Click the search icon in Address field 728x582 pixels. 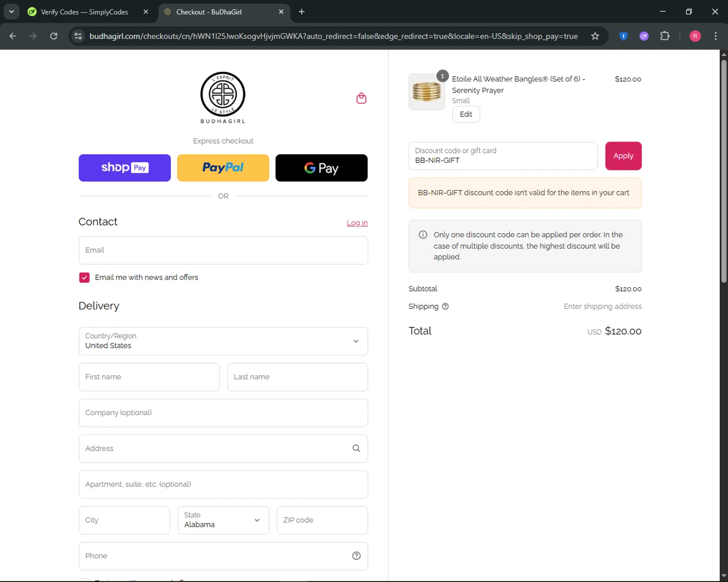coord(356,448)
